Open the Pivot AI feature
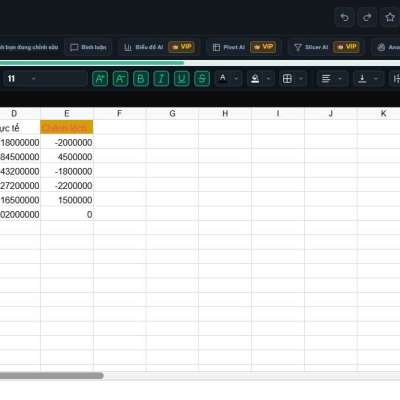 pyautogui.click(x=229, y=47)
